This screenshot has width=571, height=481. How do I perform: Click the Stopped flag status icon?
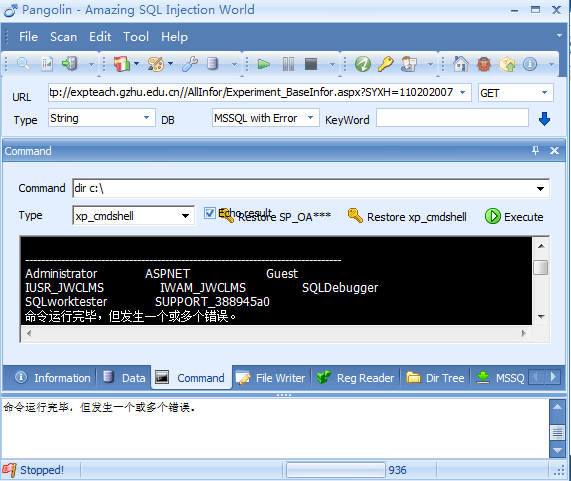point(9,470)
